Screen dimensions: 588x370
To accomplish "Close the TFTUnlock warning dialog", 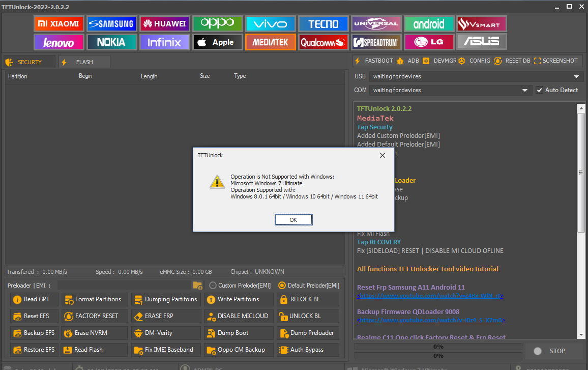I will [x=382, y=155].
